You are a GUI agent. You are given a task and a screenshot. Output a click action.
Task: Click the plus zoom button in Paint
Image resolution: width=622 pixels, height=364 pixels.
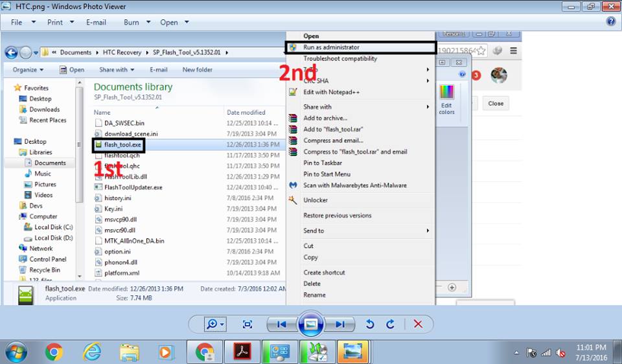pos(452,288)
